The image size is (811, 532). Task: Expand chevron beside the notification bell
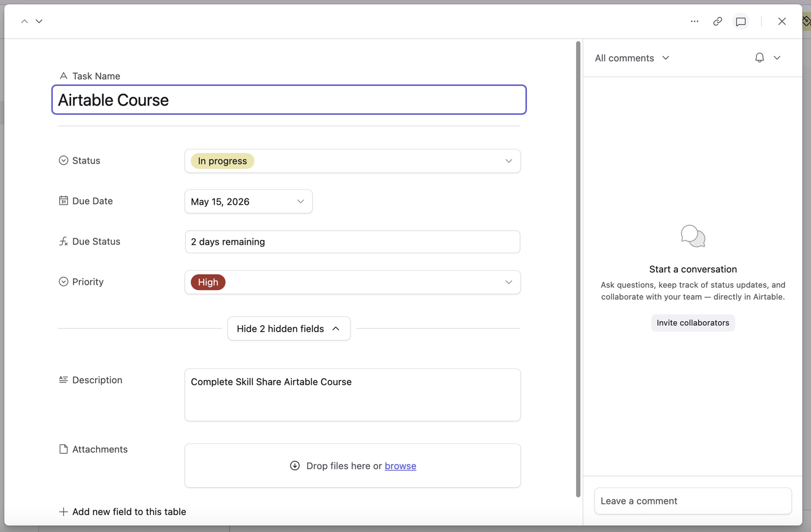pos(777,58)
